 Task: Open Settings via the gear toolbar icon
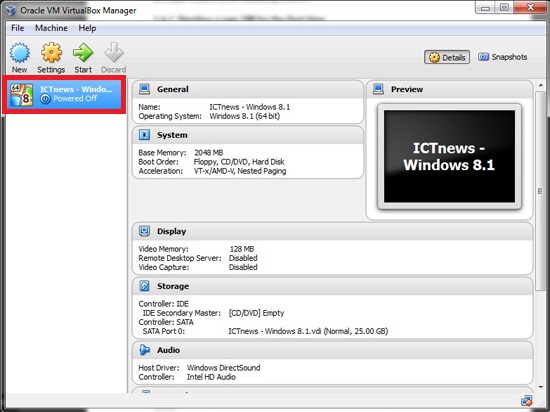pos(51,53)
